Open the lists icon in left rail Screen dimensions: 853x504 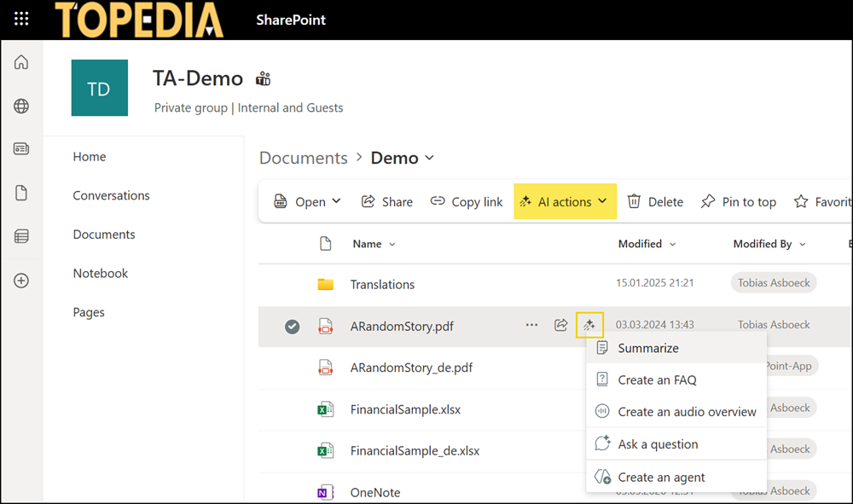21,236
